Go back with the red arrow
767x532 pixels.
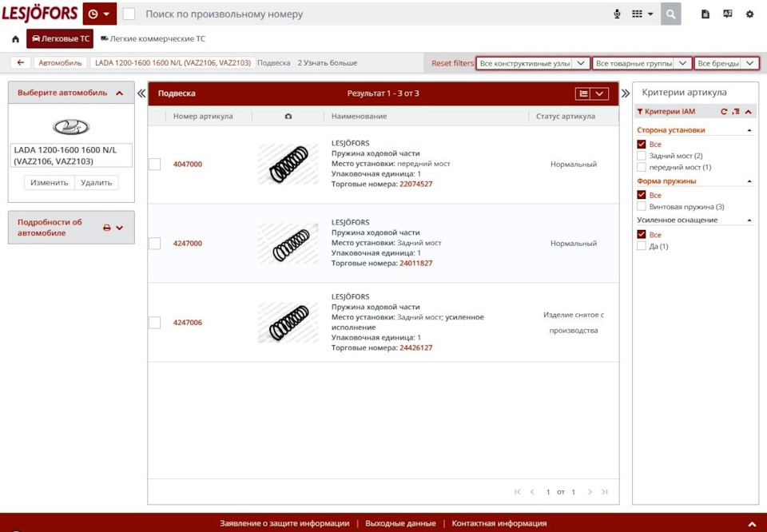(21, 62)
